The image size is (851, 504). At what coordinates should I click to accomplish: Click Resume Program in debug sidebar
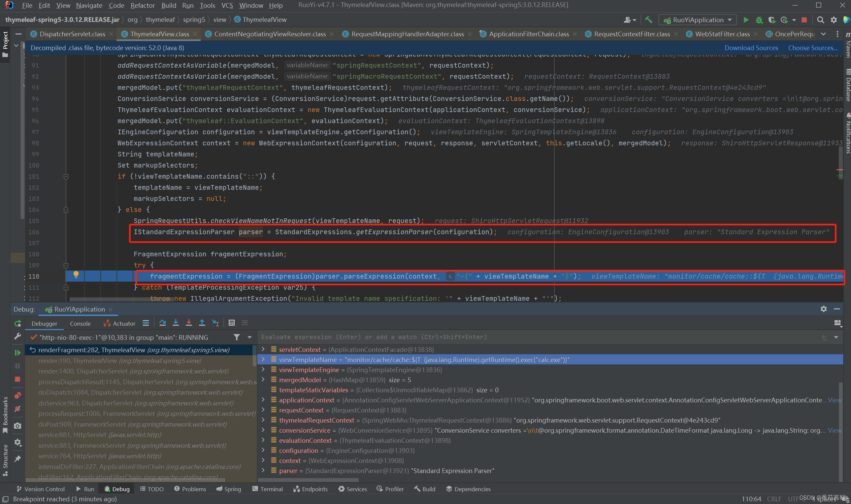pos(18,353)
